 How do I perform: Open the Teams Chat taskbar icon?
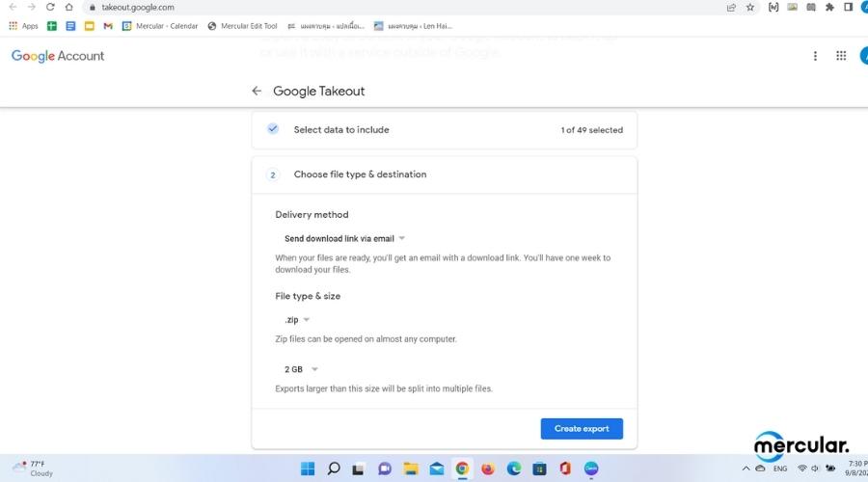pos(385,469)
